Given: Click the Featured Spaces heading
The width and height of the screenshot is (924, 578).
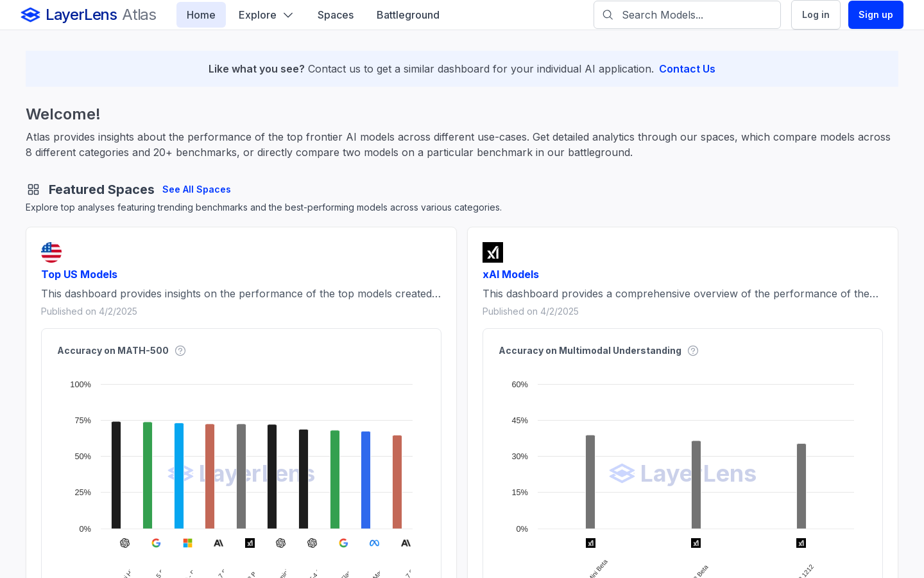Looking at the screenshot, I should click(x=101, y=189).
